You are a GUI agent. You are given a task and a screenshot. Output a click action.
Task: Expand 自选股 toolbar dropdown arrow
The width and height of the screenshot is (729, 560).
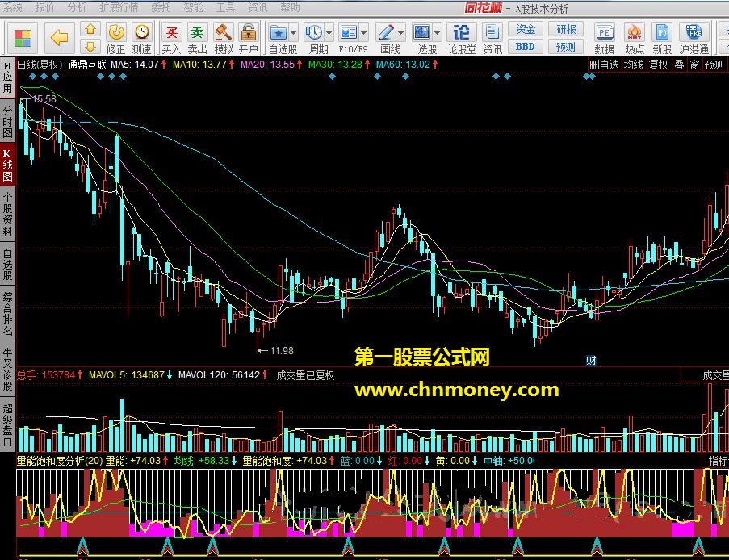tap(293, 32)
